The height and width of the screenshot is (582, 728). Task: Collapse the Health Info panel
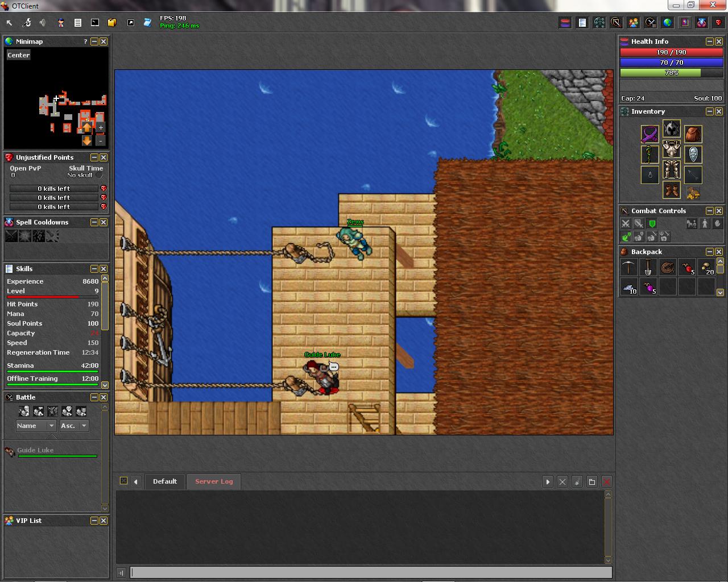[x=710, y=41]
